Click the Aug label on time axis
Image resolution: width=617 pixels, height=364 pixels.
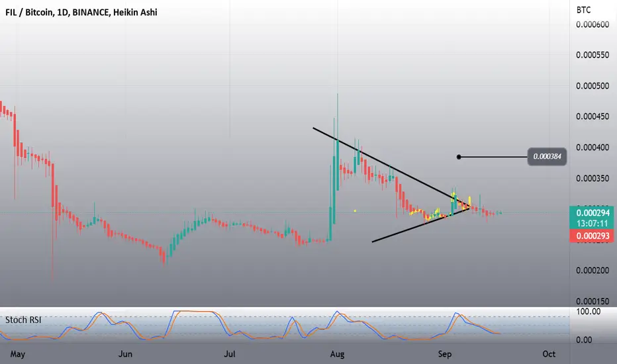click(337, 354)
